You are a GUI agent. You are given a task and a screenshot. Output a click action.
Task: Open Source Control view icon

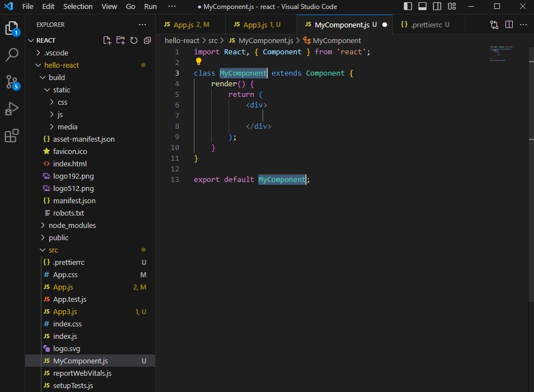12,82
